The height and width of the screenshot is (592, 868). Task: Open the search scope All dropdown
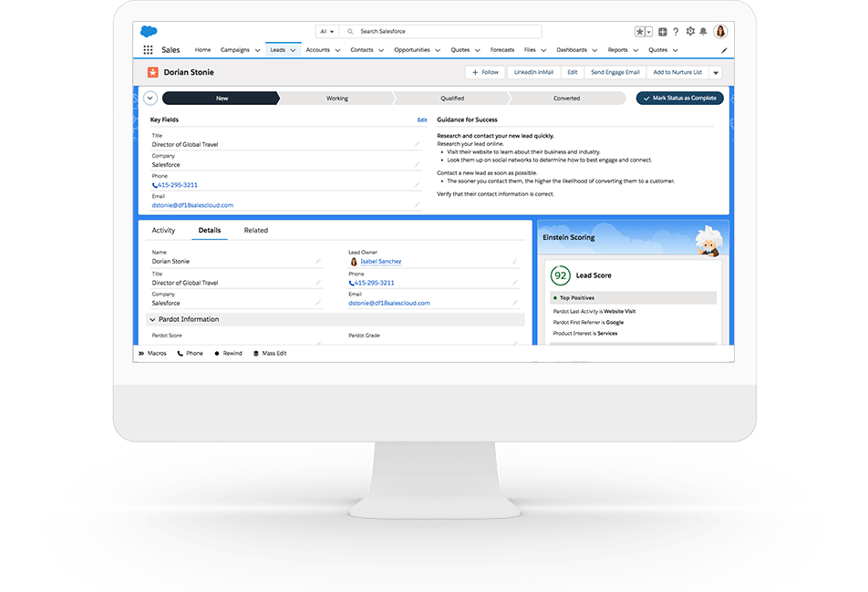(x=326, y=31)
